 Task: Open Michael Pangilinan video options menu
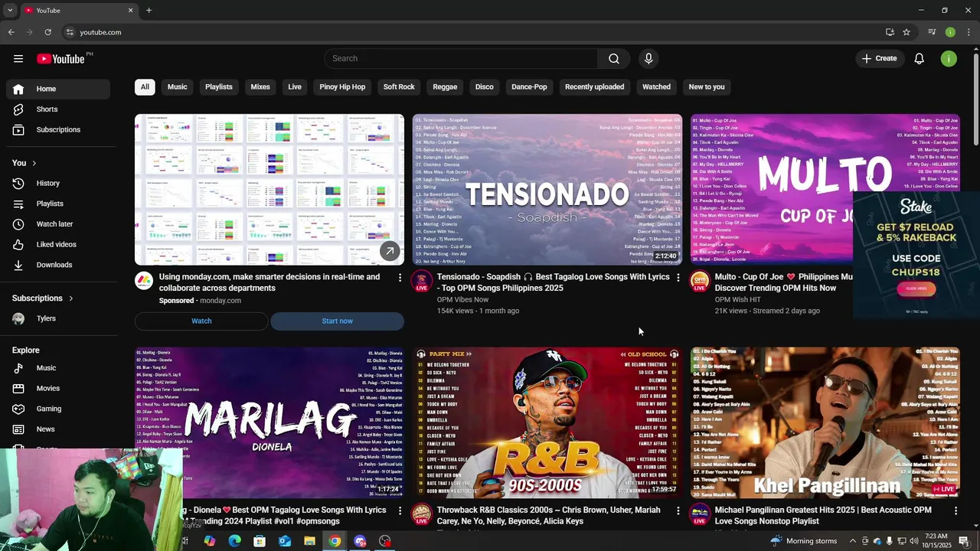[x=955, y=510]
